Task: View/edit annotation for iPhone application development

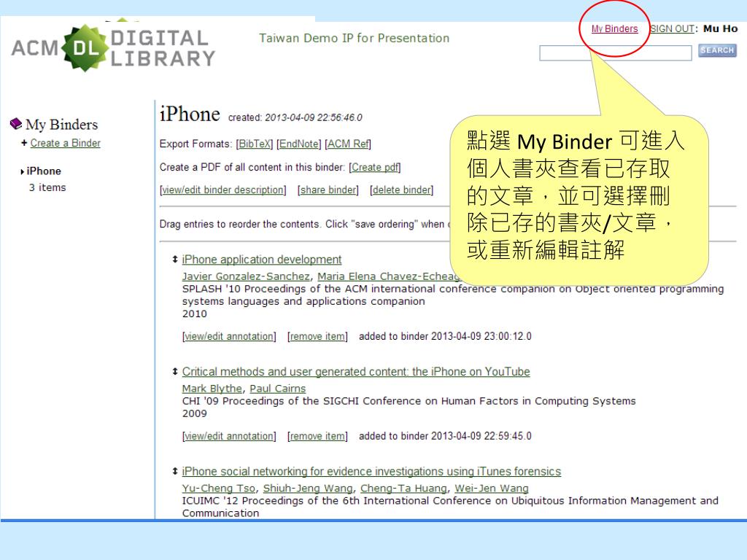Action: (x=229, y=336)
